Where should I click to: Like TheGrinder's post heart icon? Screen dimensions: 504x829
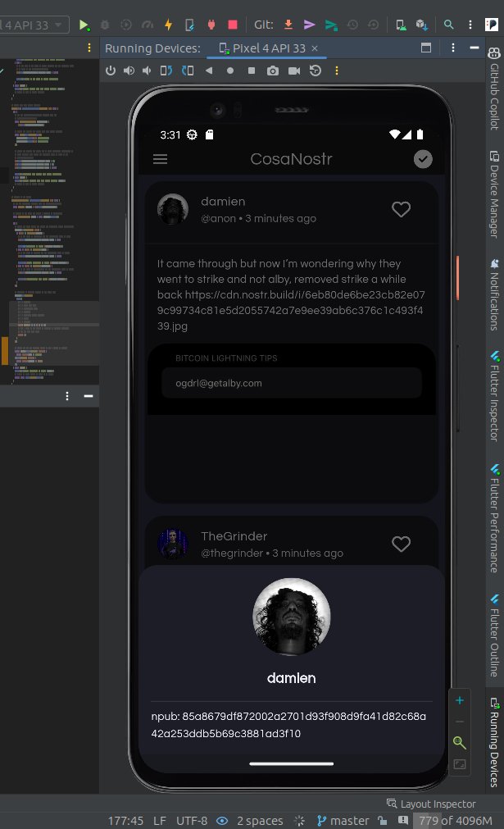click(401, 544)
